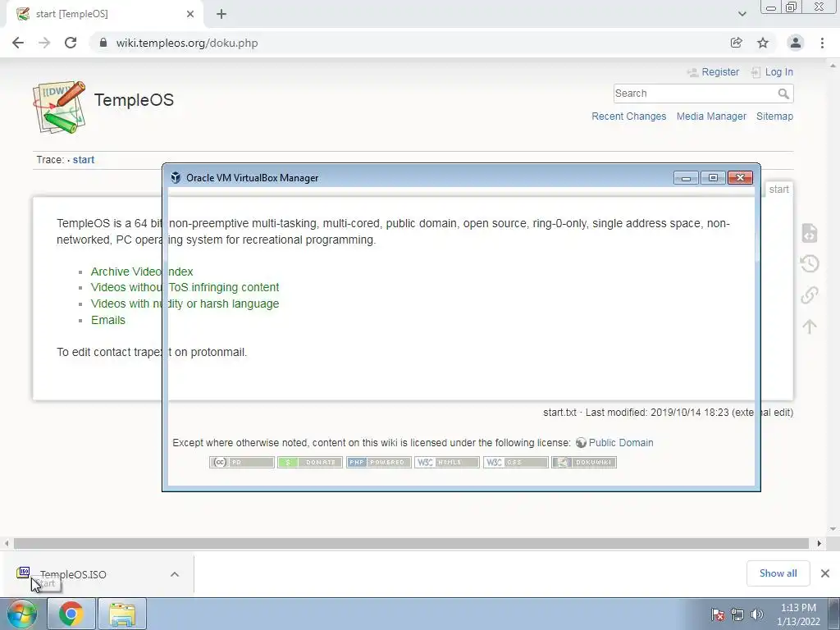Click the CC PD badge

(x=242, y=463)
